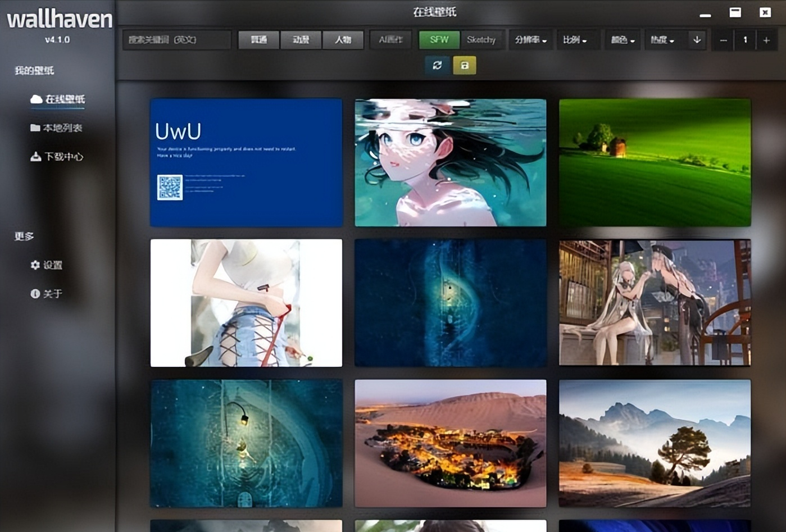Open the 热度 sorting dropdown
This screenshot has height=532, width=786.
coord(662,40)
